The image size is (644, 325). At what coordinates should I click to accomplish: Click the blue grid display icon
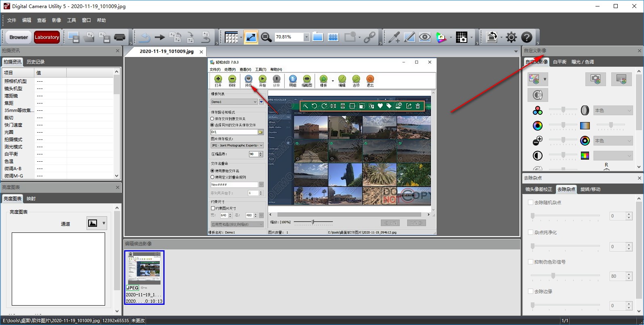(x=333, y=37)
